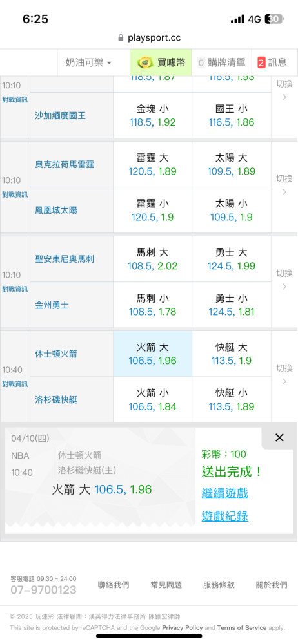Select 雷霆 大 120.5 option
Image resolution: width=298 pixels, height=644 pixels.
pyautogui.click(x=152, y=164)
